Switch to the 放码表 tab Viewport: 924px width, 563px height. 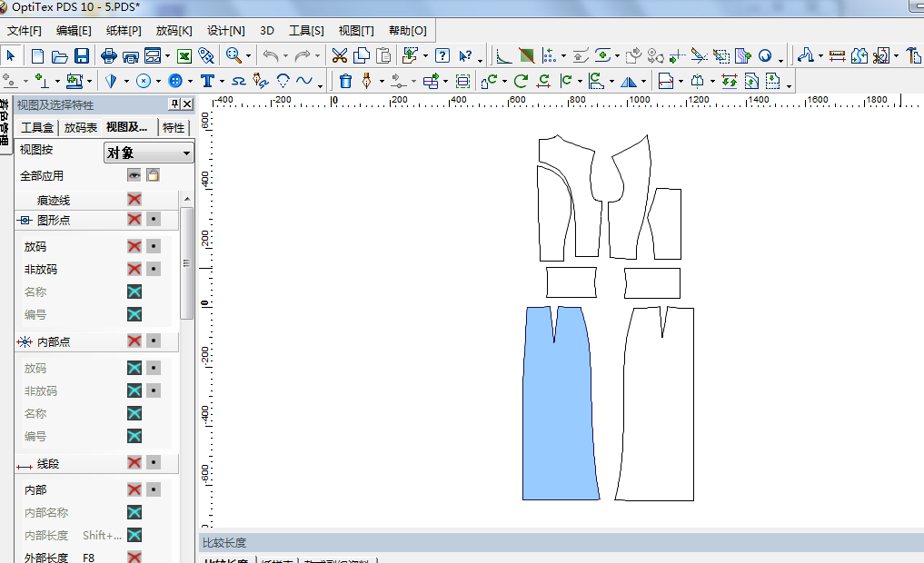(81, 127)
